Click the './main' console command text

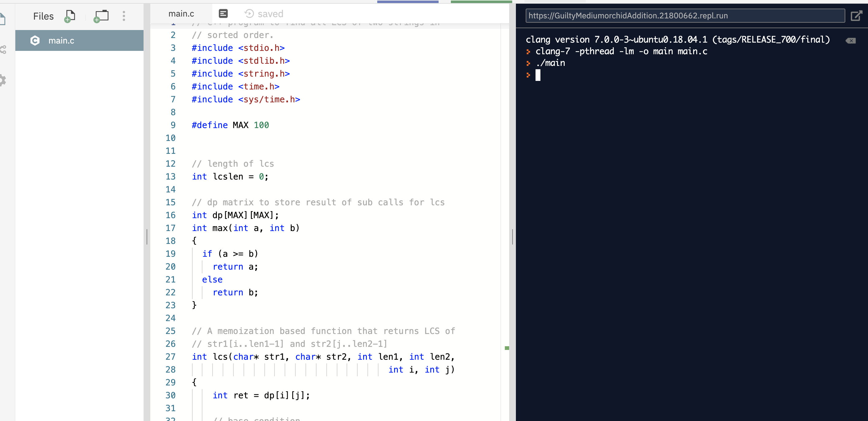click(550, 63)
